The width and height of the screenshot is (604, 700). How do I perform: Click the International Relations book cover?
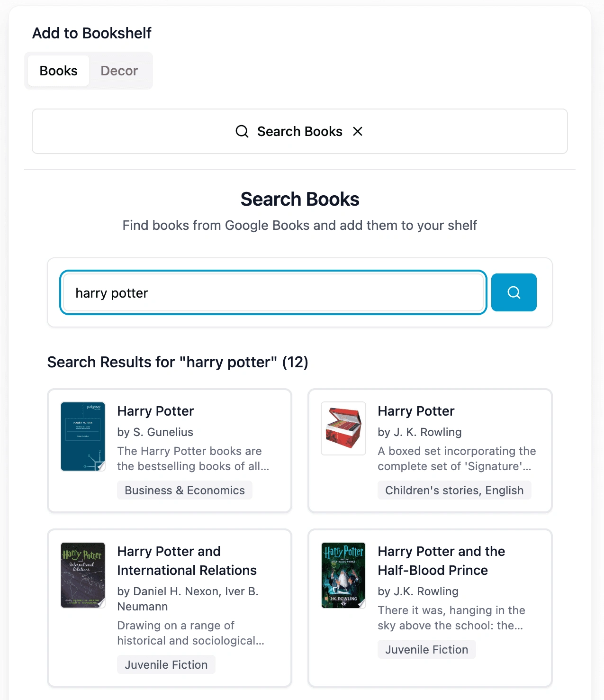(83, 575)
